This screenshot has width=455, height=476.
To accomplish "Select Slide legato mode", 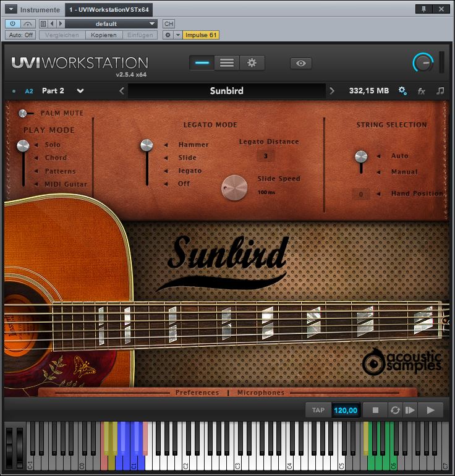I will click(187, 158).
